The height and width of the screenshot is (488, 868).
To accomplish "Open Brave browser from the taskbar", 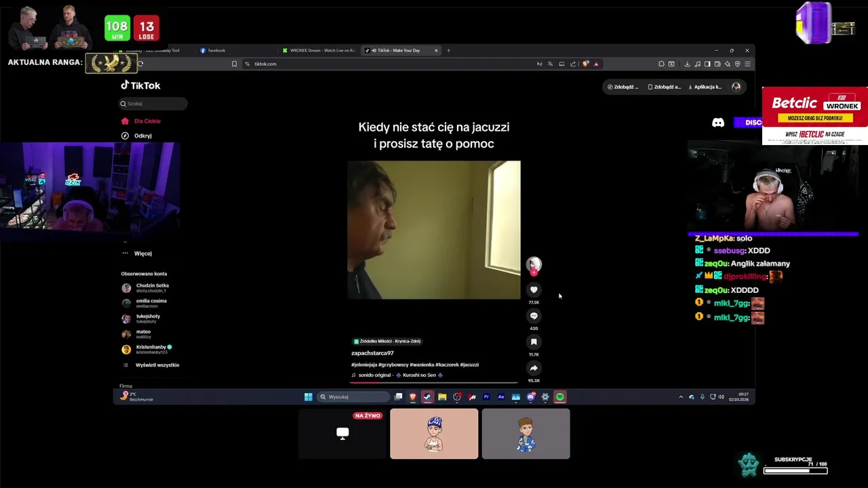I will click(412, 396).
